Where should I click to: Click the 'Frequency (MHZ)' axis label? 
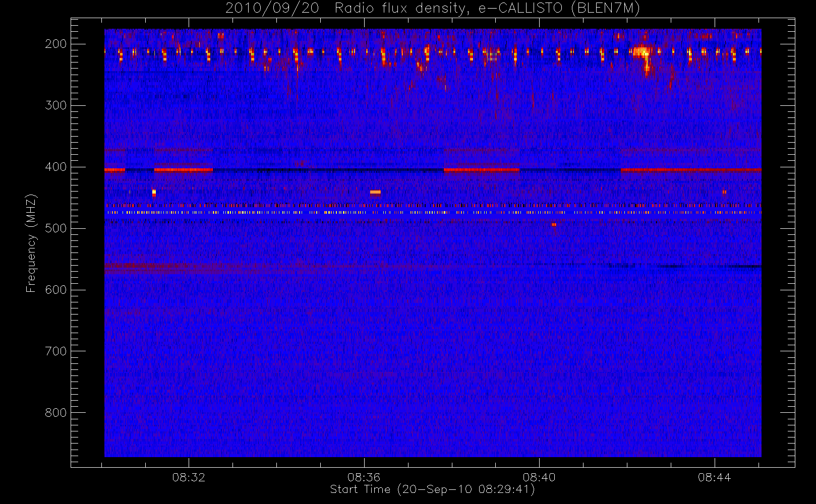pyautogui.click(x=31, y=243)
